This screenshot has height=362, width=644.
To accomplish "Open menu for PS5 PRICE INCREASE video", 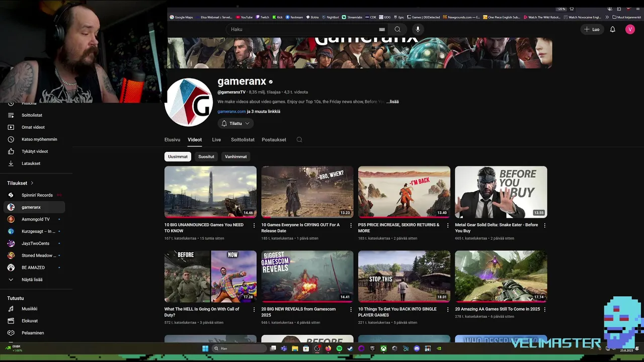I will tap(448, 225).
